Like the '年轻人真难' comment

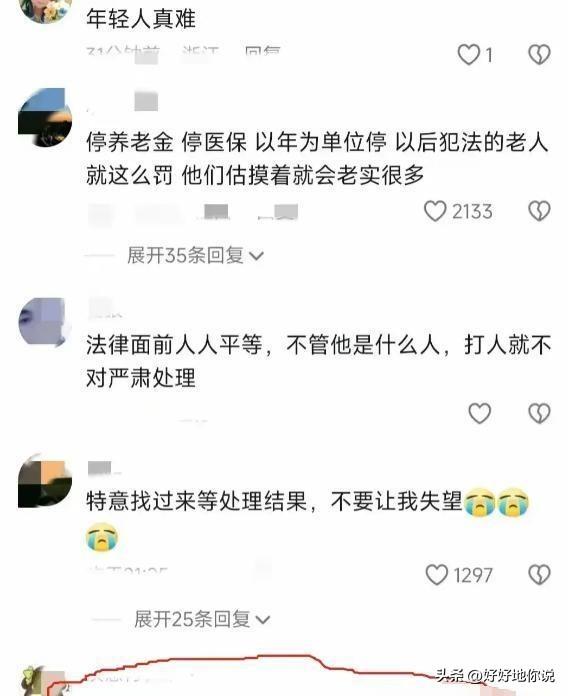click(x=469, y=55)
